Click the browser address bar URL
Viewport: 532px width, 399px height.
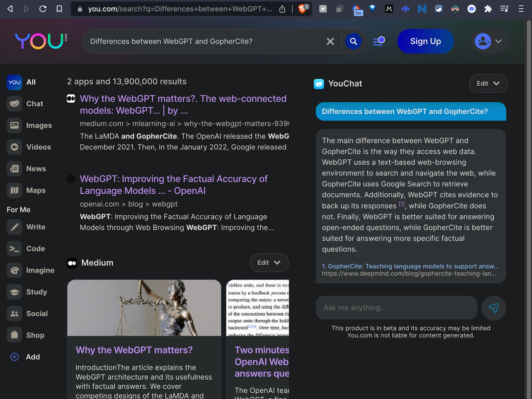point(180,9)
